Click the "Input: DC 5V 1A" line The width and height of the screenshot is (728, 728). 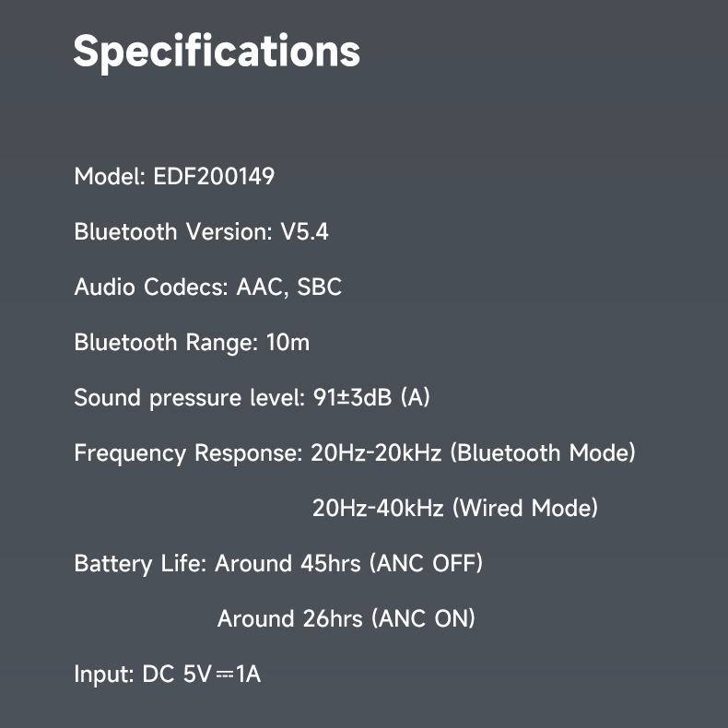point(168,674)
